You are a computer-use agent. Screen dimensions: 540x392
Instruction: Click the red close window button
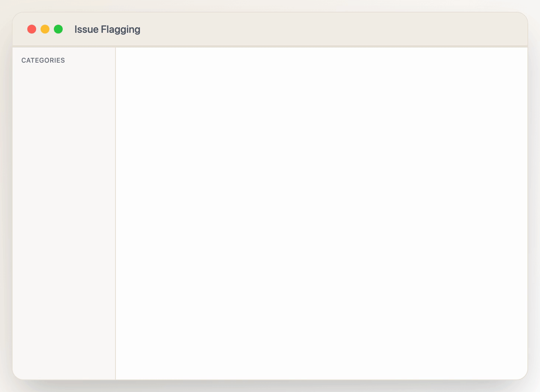click(32, 29)
